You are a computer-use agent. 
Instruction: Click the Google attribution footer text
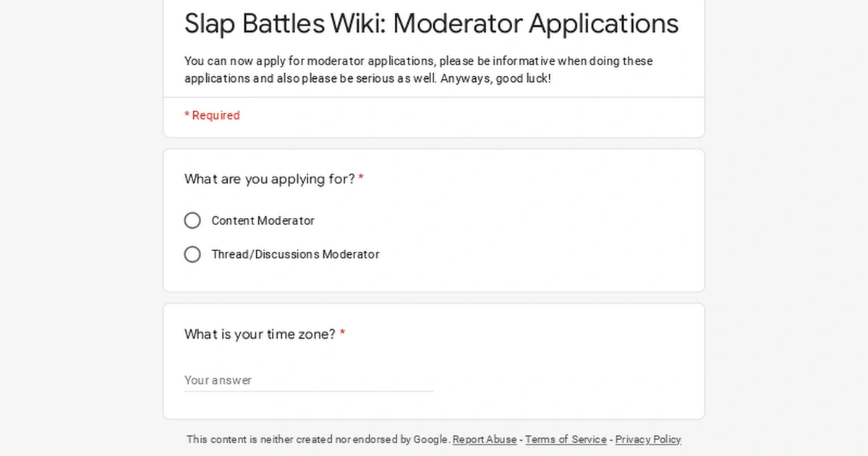point(317,439)
